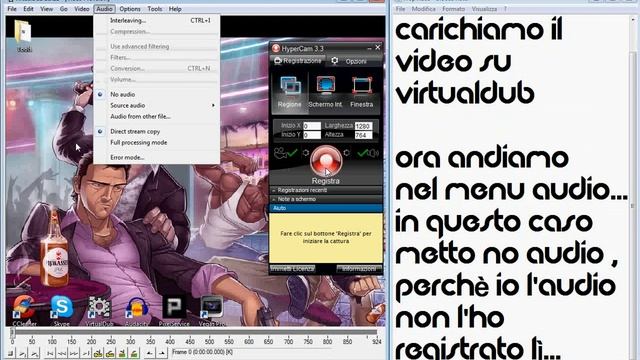The width and height of the screenshot is (640, 360).
Task: Seek to next scene change icon
Action: 133,353
